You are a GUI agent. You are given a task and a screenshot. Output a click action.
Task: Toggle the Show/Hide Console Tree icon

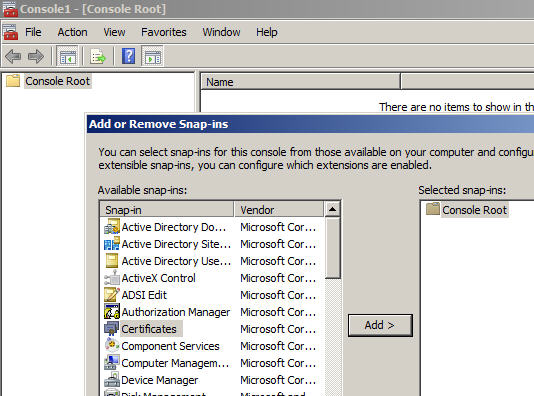(x=67, y=57)
